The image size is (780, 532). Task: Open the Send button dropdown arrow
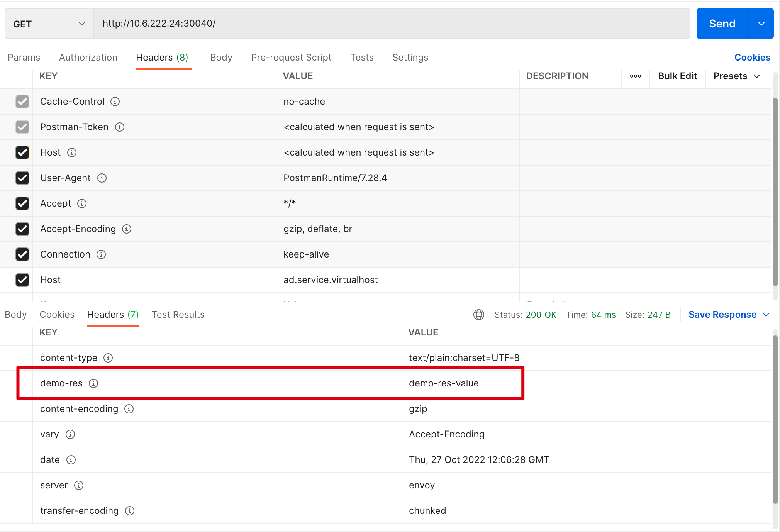761,24
